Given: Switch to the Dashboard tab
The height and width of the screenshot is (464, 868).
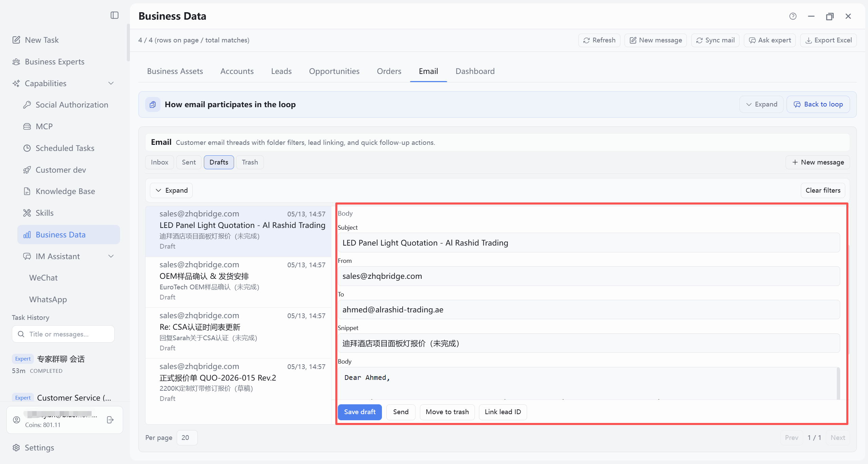Looking at the screenshot, I should [475, 71].
